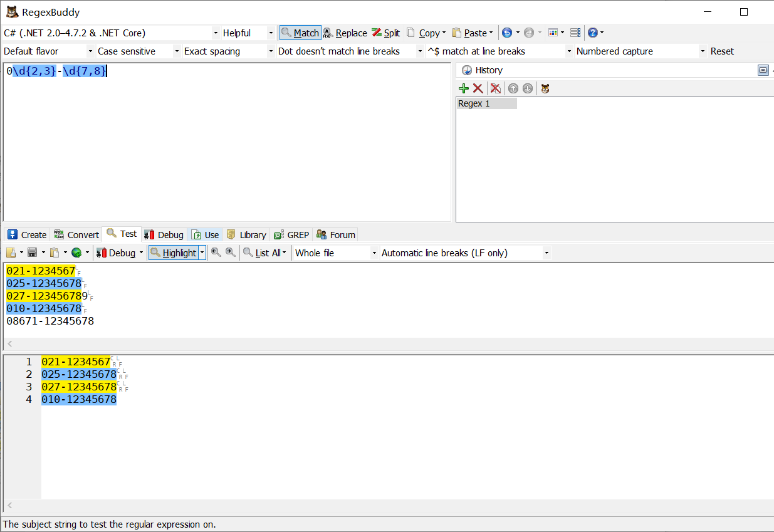Open the GREP tab
This screenshot has height=532, width=774.
coord(291,235)
